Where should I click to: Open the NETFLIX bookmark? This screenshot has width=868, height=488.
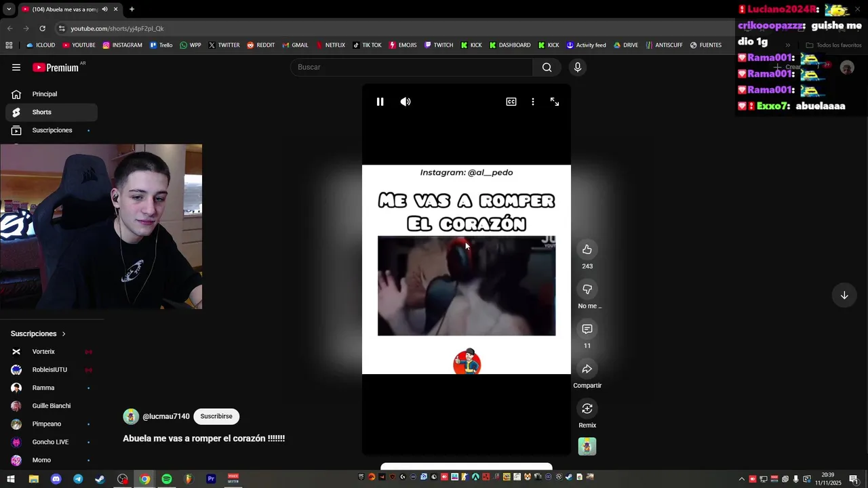(330, 45)
